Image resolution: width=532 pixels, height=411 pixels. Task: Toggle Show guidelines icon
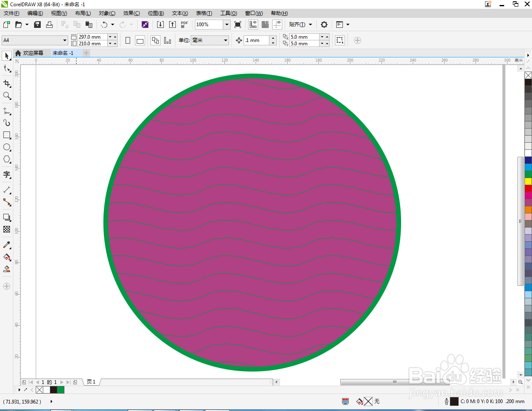[x=277, y=25]
